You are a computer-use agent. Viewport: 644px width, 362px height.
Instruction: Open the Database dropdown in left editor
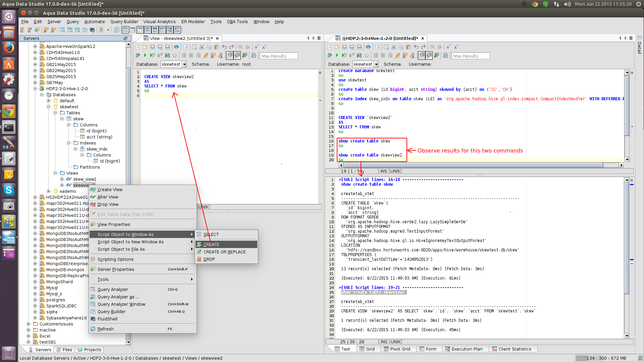click(184, 64)
